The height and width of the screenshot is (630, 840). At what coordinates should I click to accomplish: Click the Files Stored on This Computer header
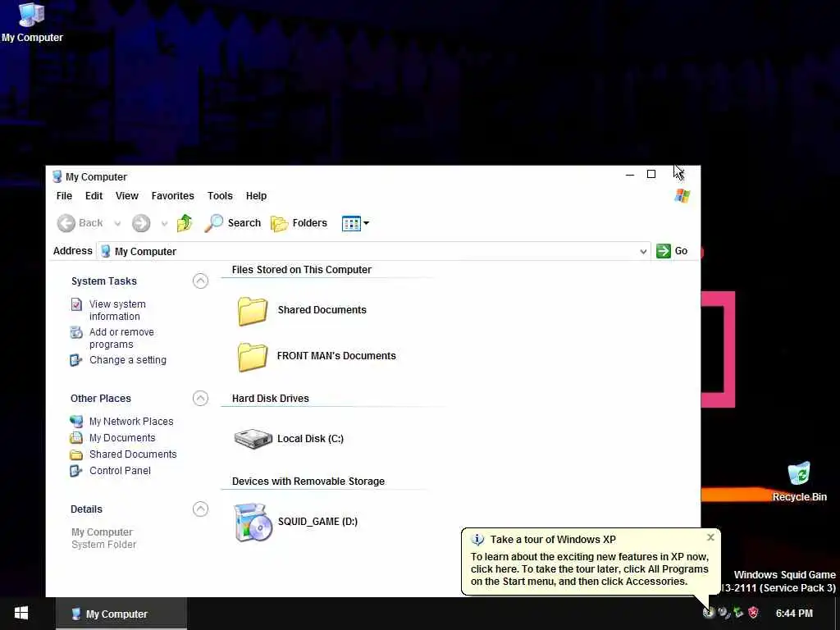point(302,270)
